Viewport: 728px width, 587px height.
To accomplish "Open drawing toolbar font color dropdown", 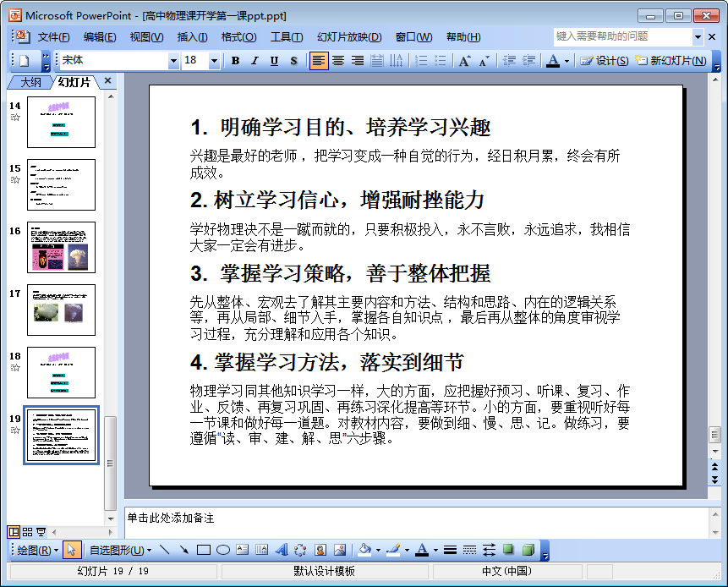I will pos(436,551).
